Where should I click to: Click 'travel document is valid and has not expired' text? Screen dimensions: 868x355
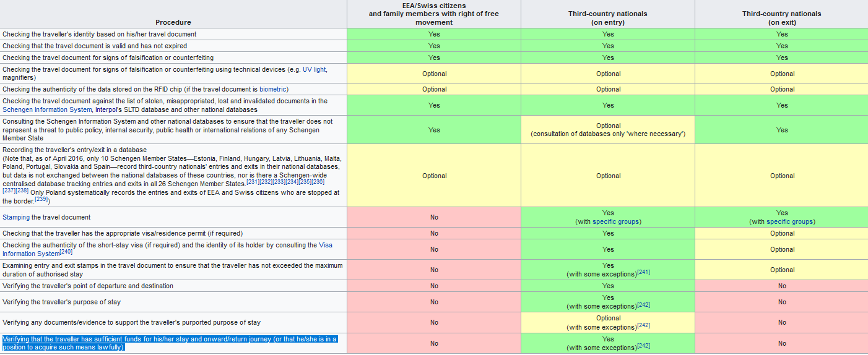95,46
